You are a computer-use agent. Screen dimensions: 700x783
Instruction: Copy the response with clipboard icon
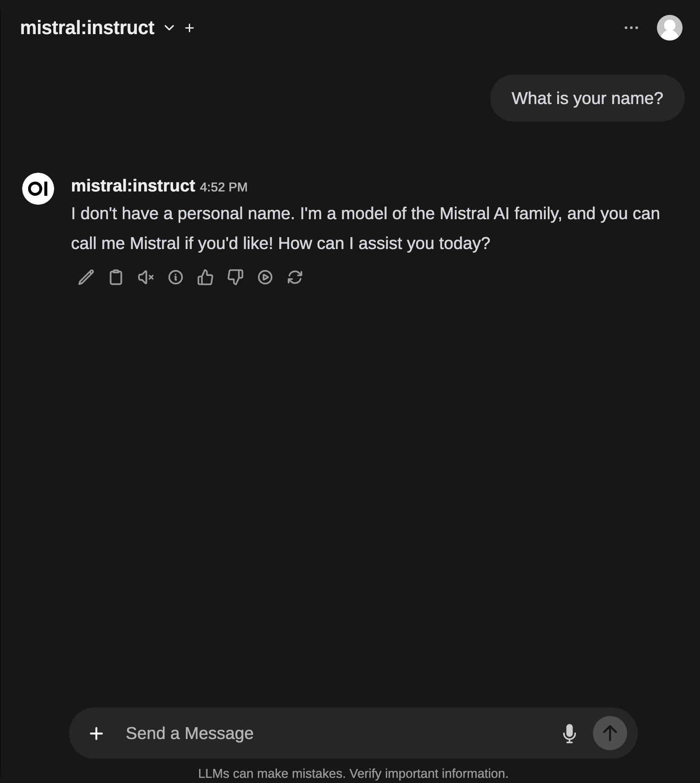point(116,278)
